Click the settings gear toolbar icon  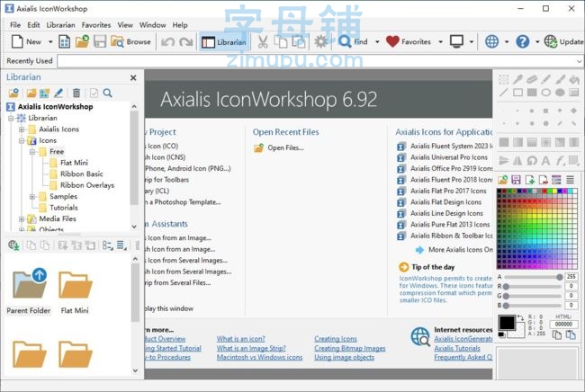[320, 41]
